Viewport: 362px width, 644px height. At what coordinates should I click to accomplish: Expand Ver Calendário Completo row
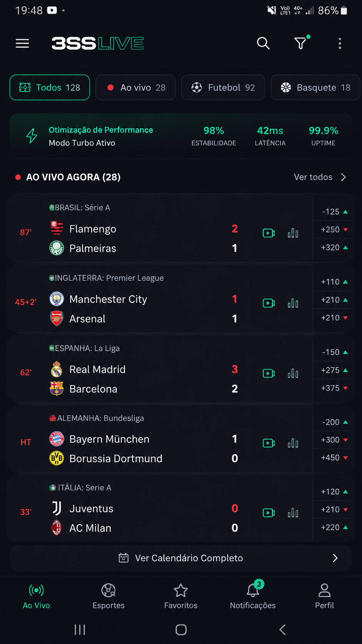[181, 558]
